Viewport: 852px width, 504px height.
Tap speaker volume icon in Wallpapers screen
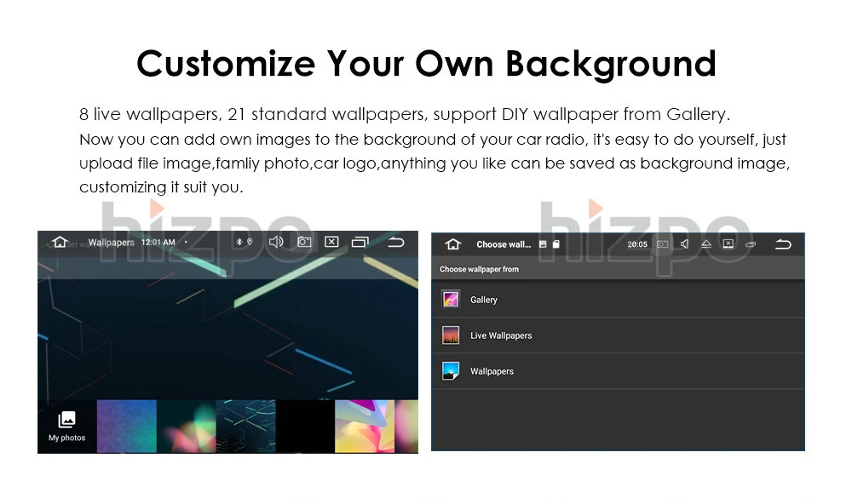click(276, 242)
